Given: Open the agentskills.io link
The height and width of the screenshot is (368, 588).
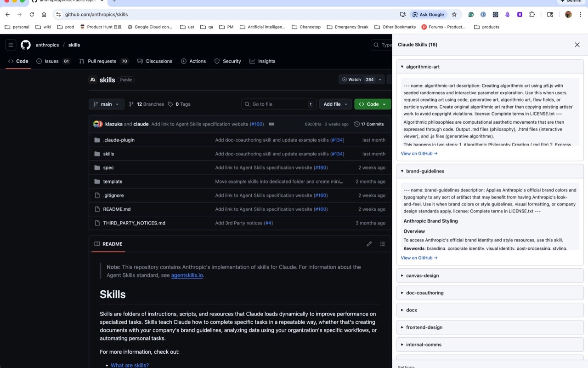Looking at the screenshot, I should click(x=187, y=275).
